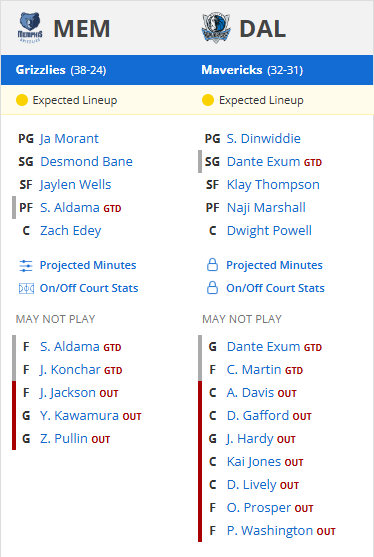Image resolution: width=374 pixels, height=557 pixels.
Task: Click the Grizzlies Projected Minutes sliders icon
Action: (26, 265)
